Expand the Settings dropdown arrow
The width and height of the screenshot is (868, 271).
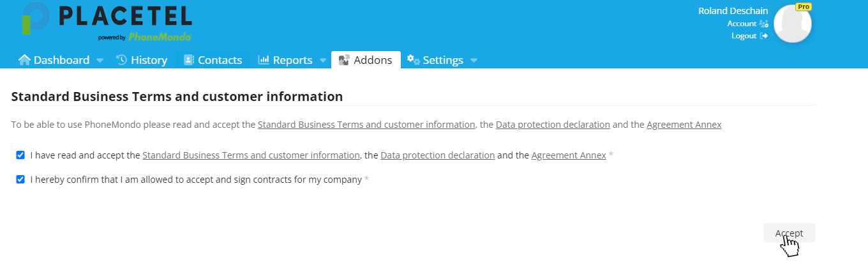click(x=474, y=61)
